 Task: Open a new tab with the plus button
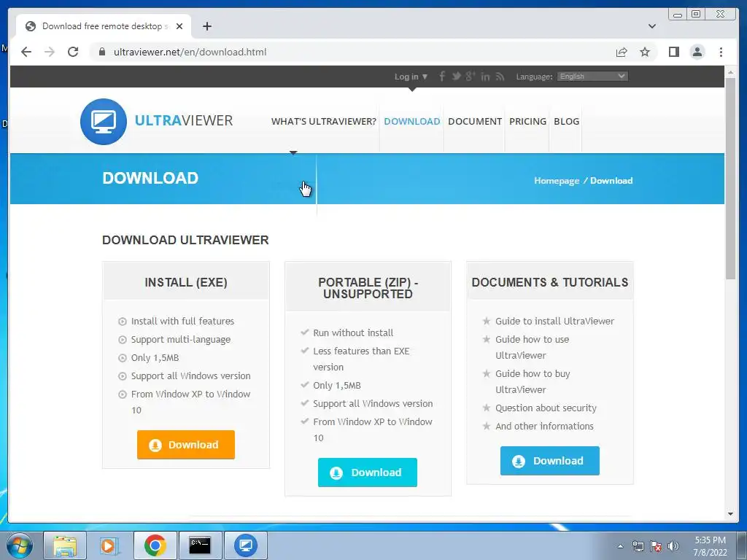pyautogui.click(x=206, y=26)
